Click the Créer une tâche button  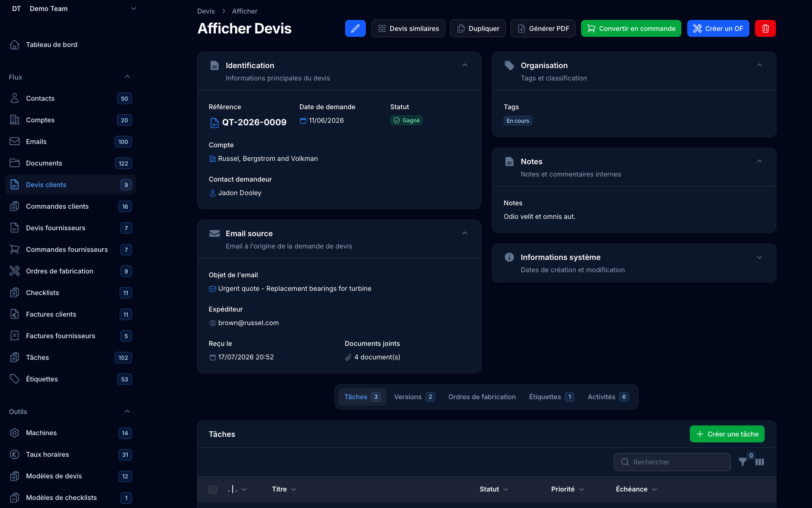tap(727, 434)
